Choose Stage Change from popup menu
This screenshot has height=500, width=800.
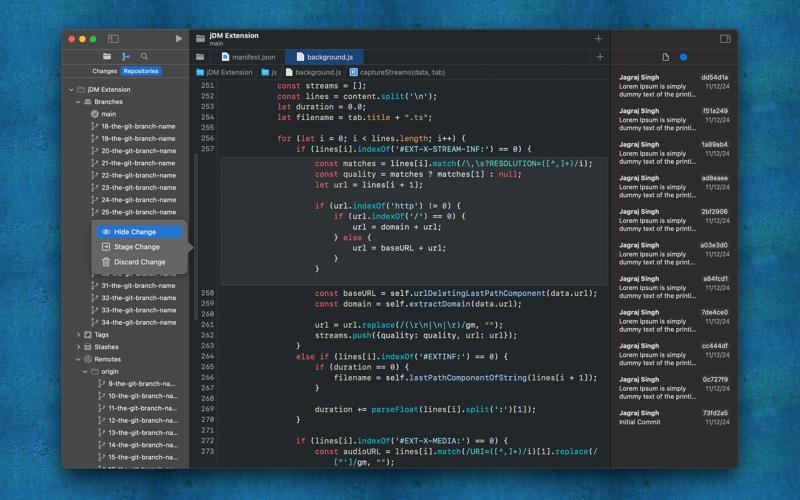139,247
